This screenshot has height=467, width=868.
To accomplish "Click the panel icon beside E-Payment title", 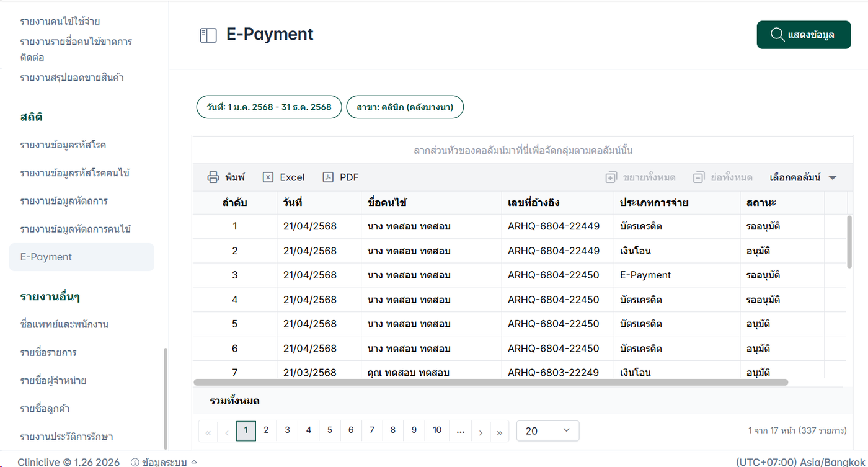I will click(208, 35).
